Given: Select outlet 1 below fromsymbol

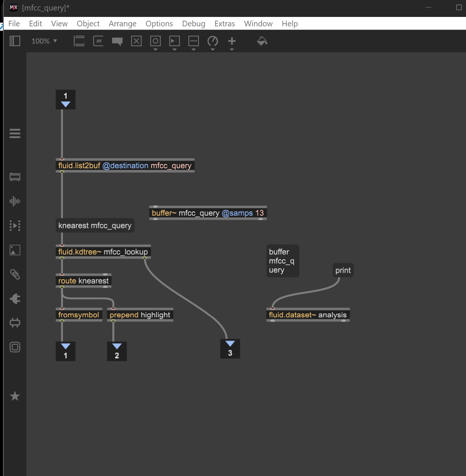Looking at the screenshot, I should [x=65, y=351].
